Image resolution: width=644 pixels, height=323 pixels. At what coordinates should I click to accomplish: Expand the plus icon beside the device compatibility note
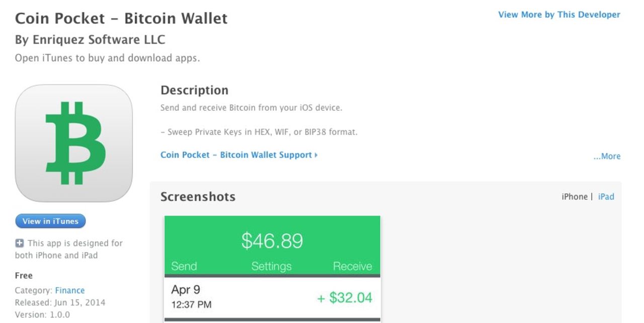[19, 243]
